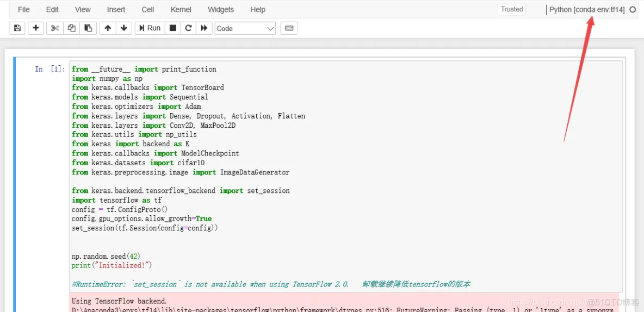This screenshot has width=644, height=312.
Task: Move selected cell up arrow
Action: pos(108,28)
